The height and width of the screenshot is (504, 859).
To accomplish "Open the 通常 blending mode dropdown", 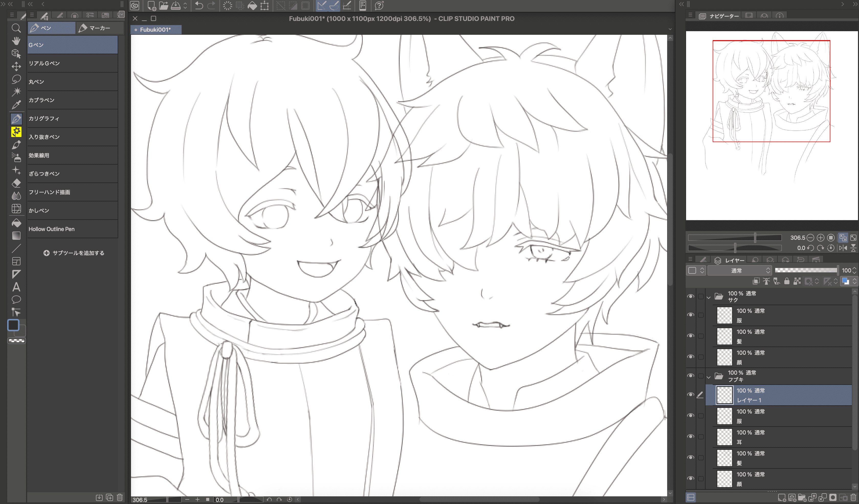I will 739,270.
